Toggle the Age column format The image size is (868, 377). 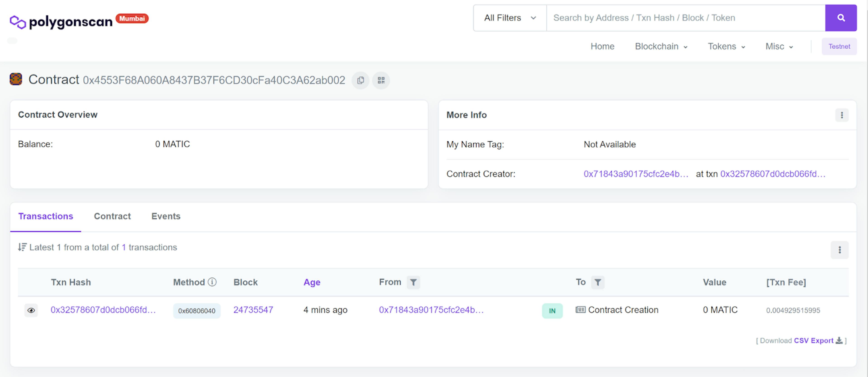pyautogui.click(x=312, y=282)
